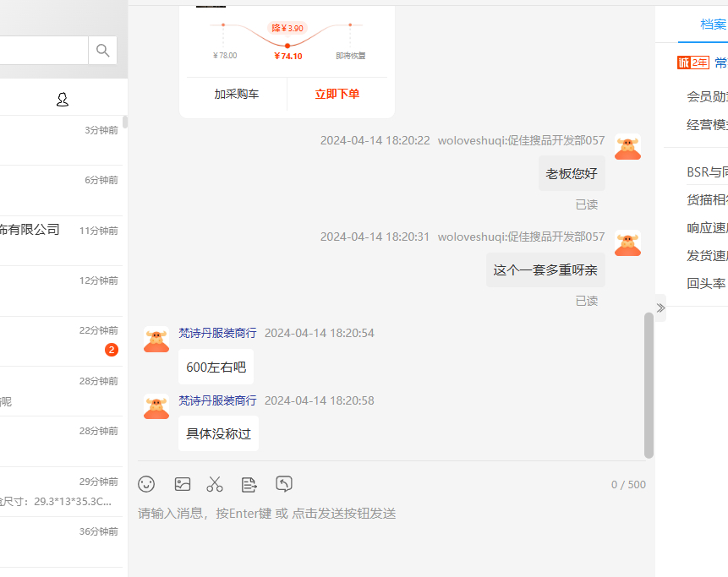Screen dimensions: 728x577
Task: Select the contacts person icon tab
Action: coord(63,100)
